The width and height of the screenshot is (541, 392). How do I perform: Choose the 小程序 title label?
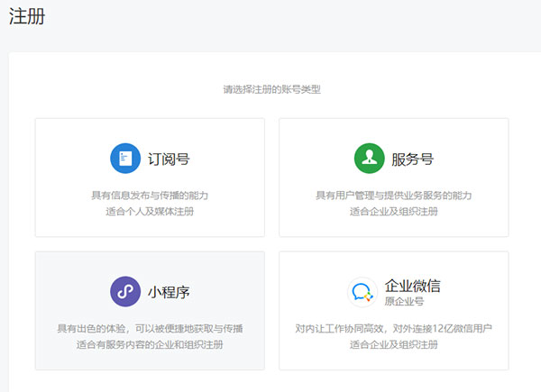pyautogui.click(x=169, y=292)
